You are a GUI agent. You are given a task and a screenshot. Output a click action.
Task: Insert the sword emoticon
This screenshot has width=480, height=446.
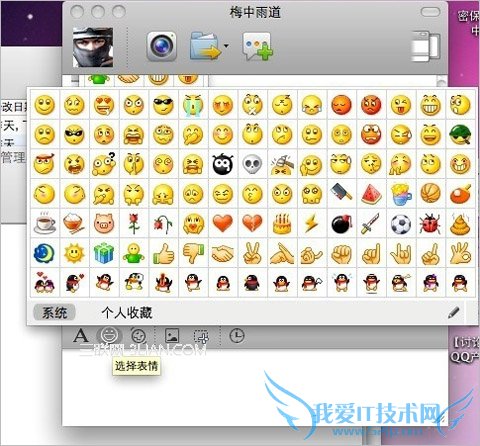(371, 223)
